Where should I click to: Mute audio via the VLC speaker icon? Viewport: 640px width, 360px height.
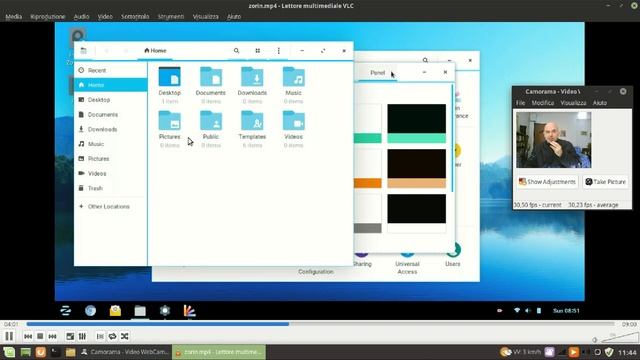coord(595,340)
